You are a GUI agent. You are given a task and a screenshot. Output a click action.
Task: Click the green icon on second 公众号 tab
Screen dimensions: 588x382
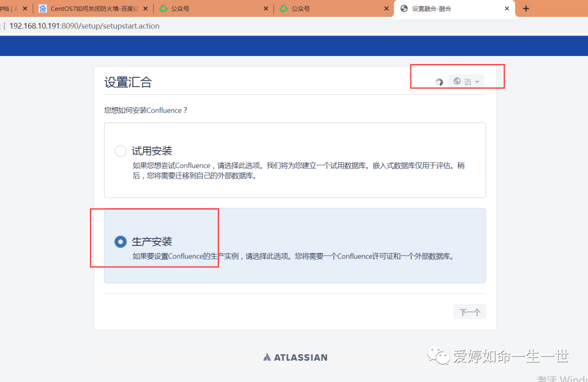click(284, 8)
